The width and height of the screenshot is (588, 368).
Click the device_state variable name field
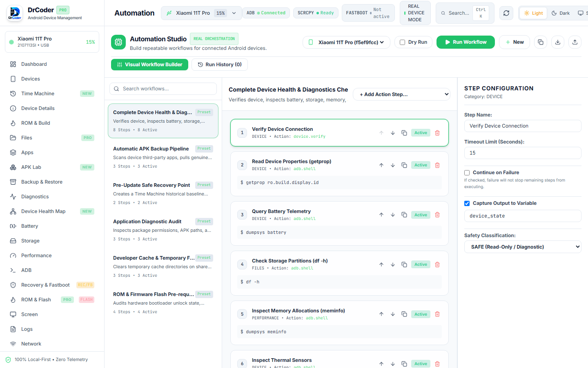click(x=523, y=216)
